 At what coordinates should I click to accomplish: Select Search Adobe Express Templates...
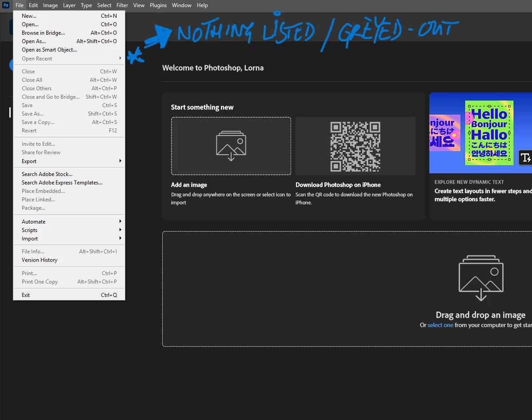coord(69,183)
